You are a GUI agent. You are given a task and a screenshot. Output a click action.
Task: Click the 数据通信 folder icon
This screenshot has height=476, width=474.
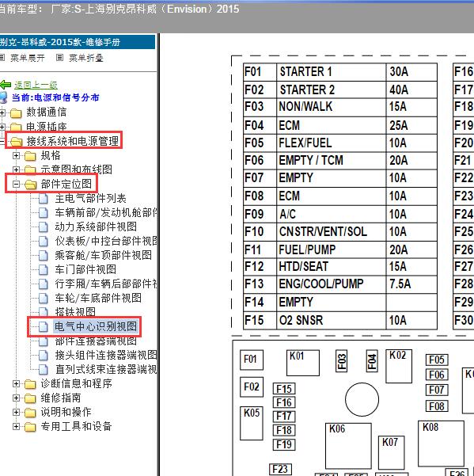pyautogui.click(x=16, y=113)
